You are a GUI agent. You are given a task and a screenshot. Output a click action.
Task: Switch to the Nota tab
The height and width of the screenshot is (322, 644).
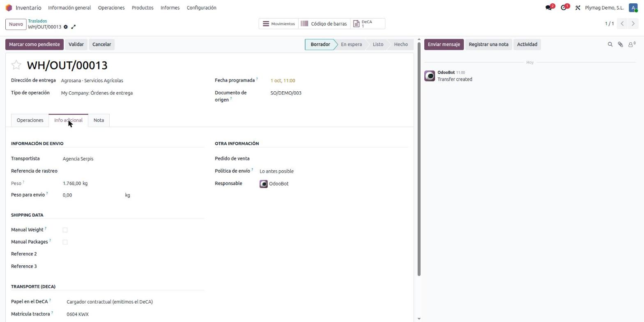click(99, 120)
